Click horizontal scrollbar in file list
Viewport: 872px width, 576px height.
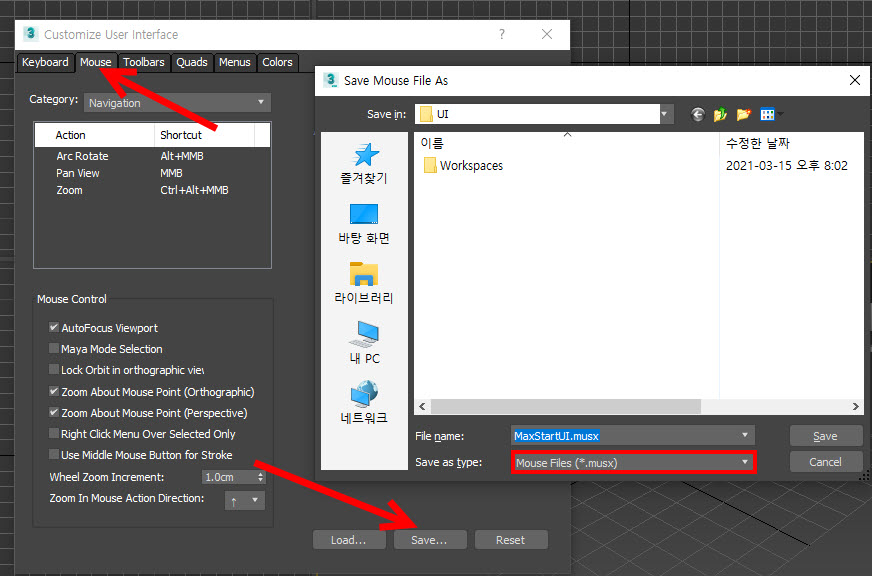point(566,406)
